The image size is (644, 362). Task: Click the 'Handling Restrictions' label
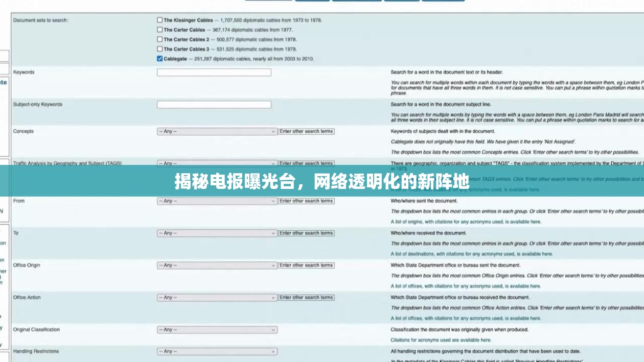tap(36, 351)
